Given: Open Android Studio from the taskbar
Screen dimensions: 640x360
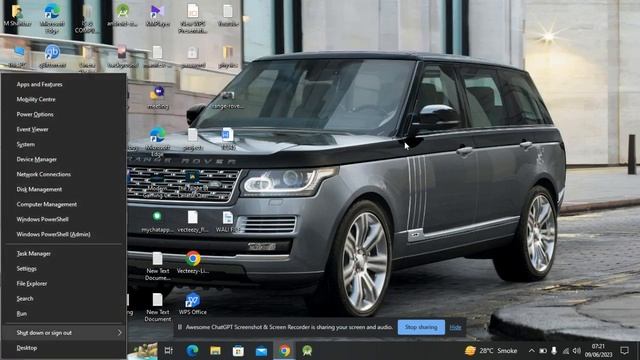Looking at the screenshot, I should [307, 351].
